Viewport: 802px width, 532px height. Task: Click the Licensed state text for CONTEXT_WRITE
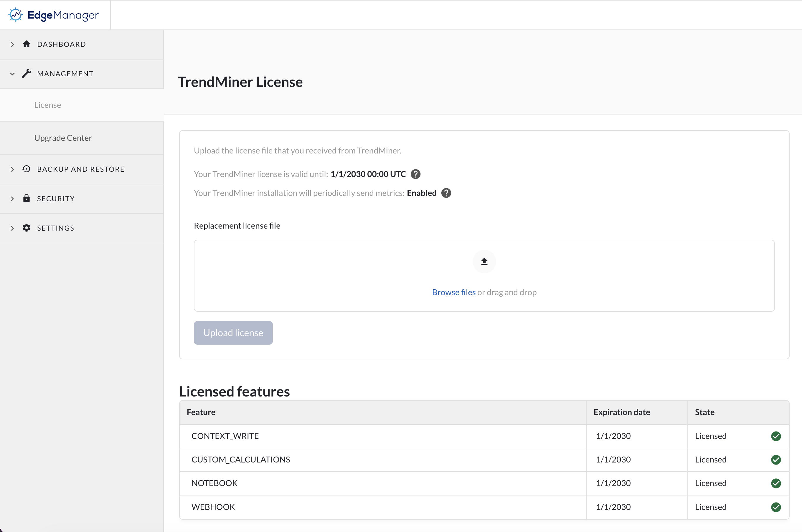tap(711, 436)
